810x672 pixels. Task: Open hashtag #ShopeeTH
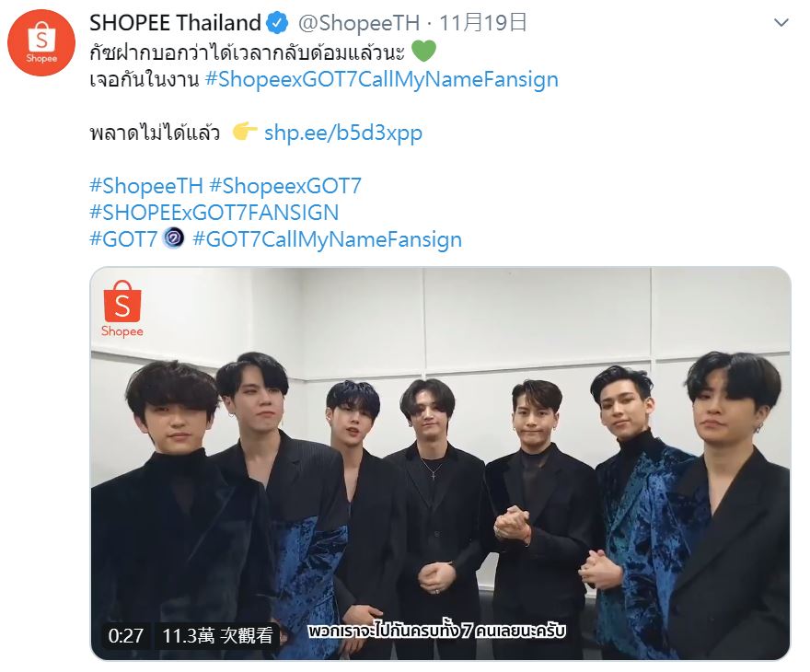(x=146, y=186)
